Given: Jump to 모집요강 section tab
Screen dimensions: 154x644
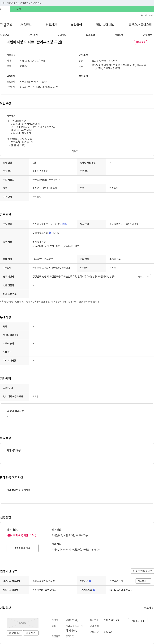Looking at the screenshot, I should click(5, 35).
